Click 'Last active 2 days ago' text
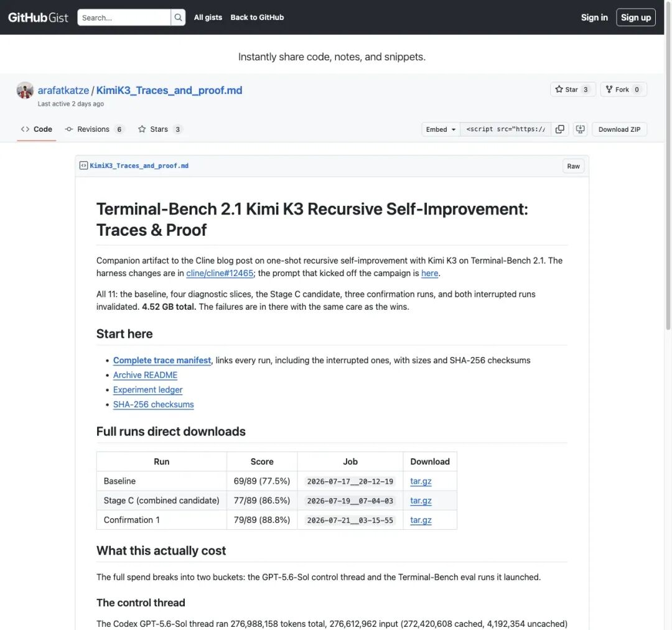672x630 pixels. click(x=71, y=104)
